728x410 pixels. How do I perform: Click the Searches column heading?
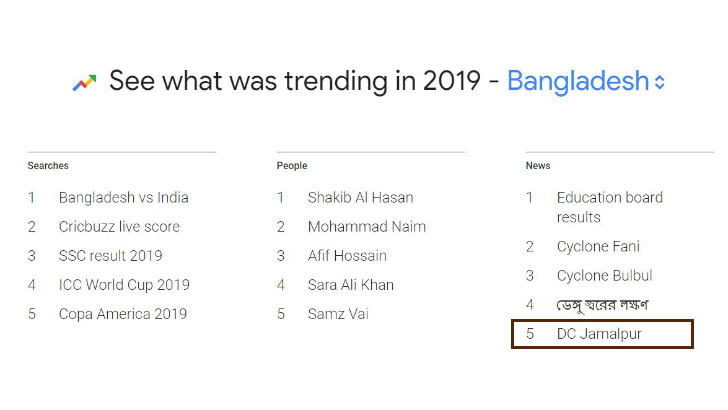click(x=48, y=166)
